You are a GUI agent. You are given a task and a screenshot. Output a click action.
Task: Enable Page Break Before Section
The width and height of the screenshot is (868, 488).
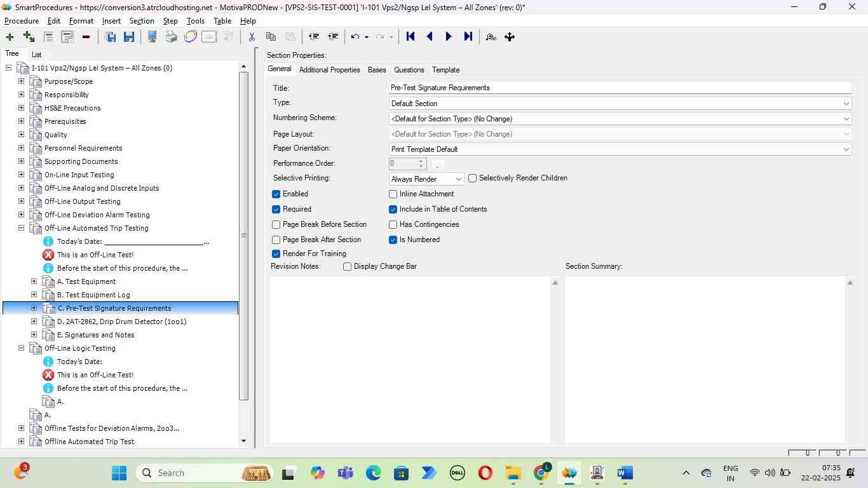coord(276,224)
